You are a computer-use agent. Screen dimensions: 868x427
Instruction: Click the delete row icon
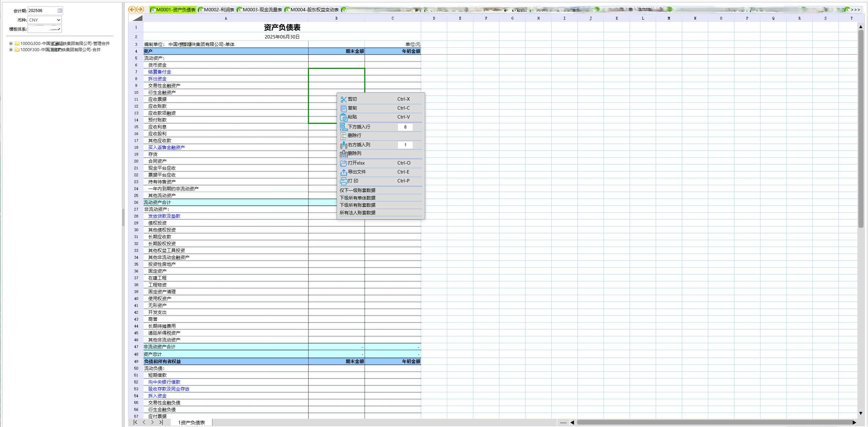(x=343, y=136)
